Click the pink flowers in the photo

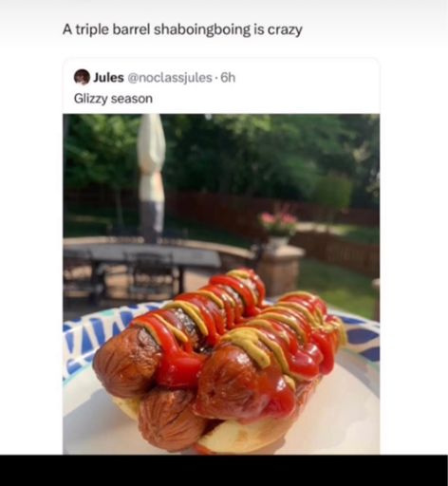pyautogui.click(x=278, y=219)
